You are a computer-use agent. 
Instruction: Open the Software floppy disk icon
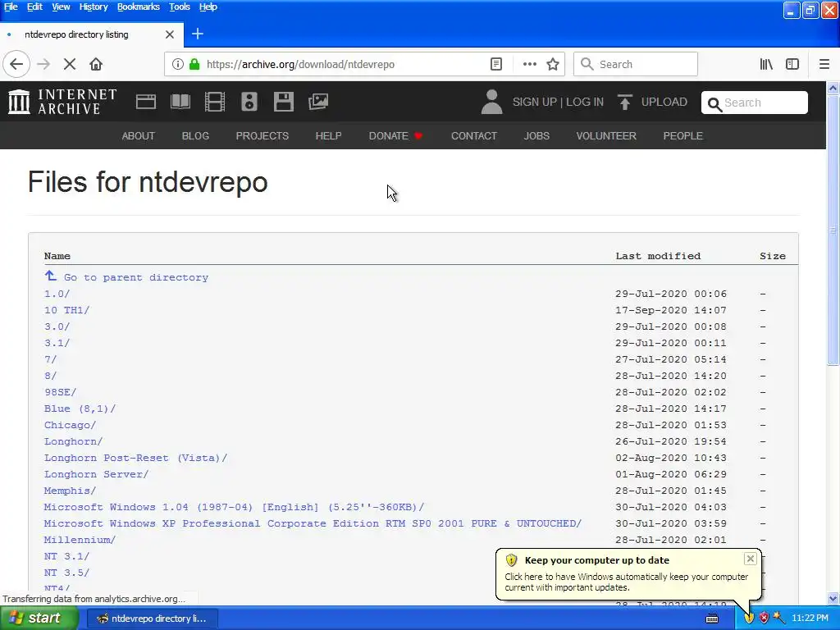(x=283, y=102)
